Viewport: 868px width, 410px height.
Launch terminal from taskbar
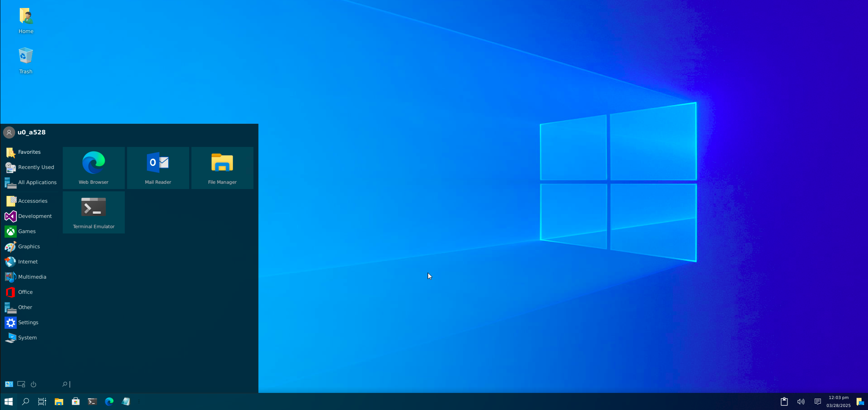(x=92, y=402)
